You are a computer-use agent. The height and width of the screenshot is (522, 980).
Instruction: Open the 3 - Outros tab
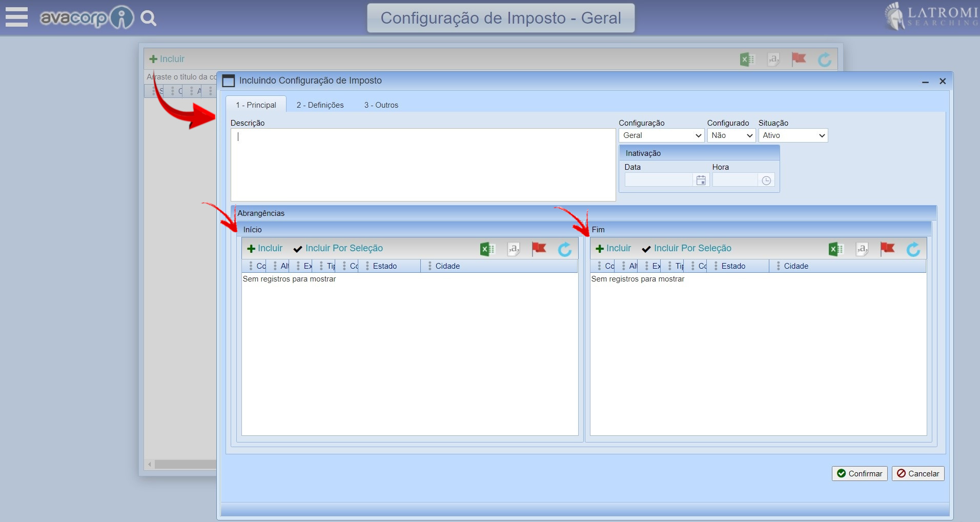click(381, 105)
